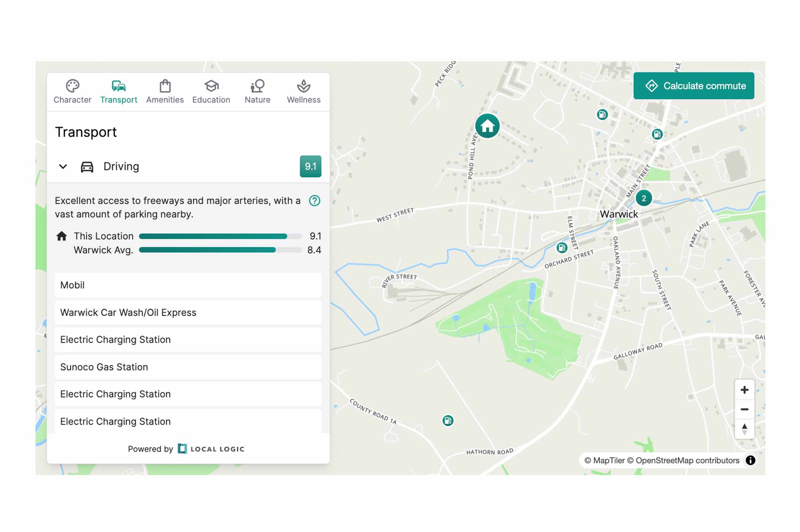Reset map bearing with compass button
This screenshot has height=532, width=800.
[x=744, y=429]
